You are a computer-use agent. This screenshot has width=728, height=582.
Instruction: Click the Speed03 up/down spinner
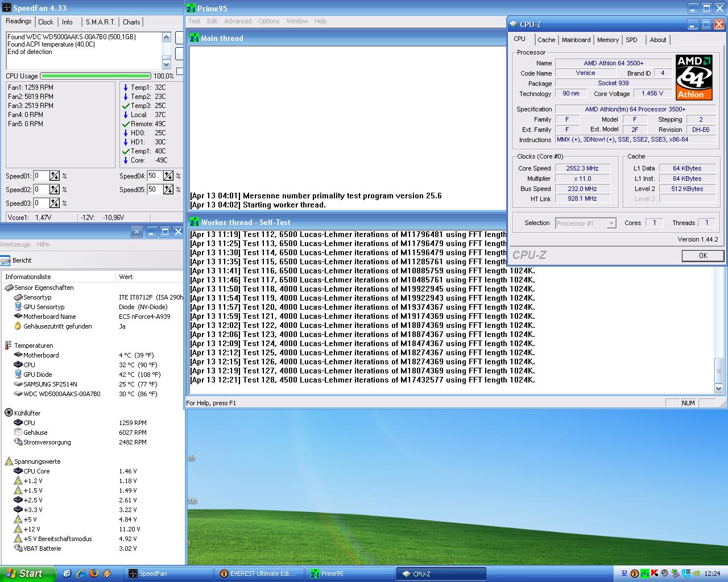tap(55, 203)
